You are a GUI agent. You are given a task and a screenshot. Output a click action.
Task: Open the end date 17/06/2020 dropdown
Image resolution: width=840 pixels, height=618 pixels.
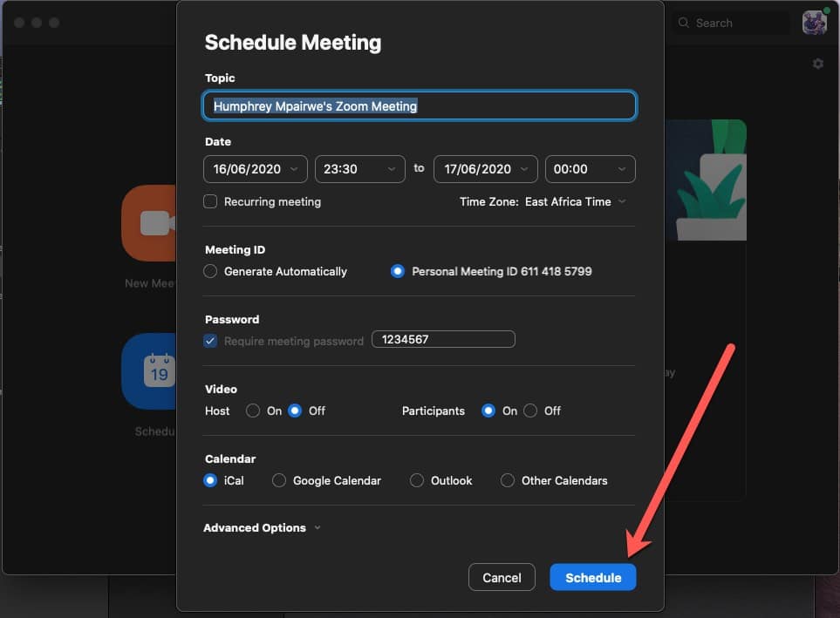[485, 169]
